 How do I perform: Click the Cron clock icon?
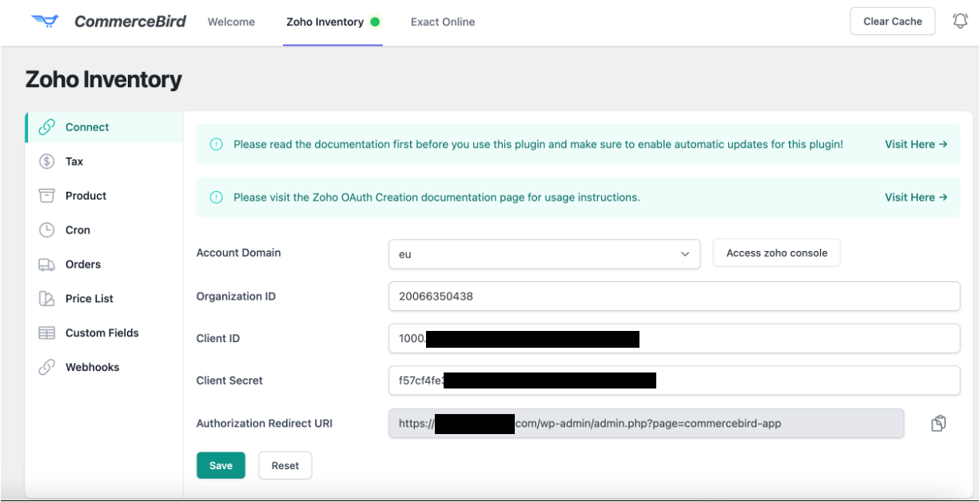click(x=47, y=230)
